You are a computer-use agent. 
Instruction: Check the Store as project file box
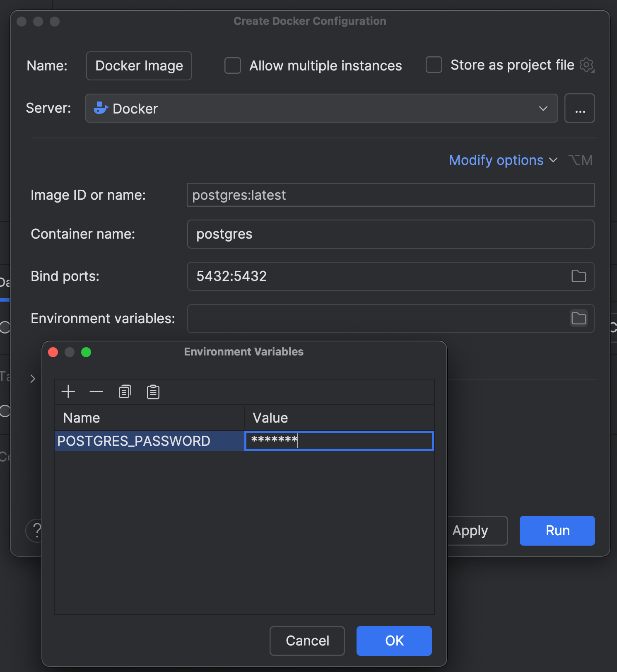pos(434,65)
